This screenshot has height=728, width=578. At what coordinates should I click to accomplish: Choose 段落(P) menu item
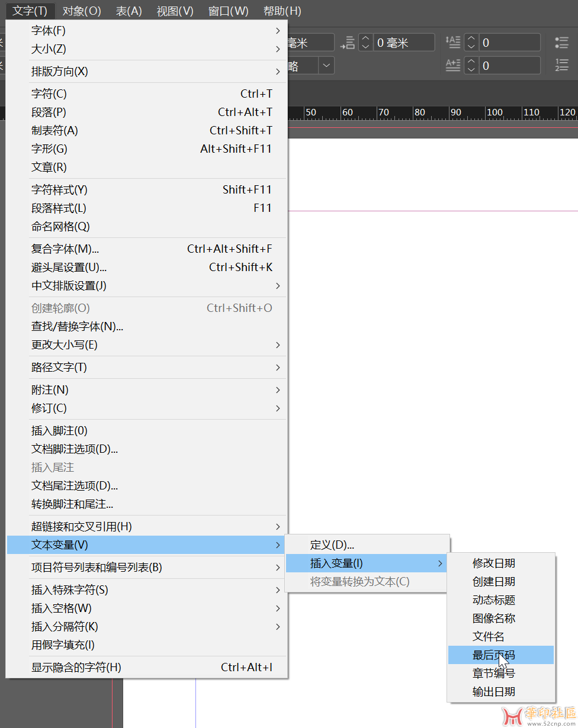pyautogui.click(x=147, y=112)
